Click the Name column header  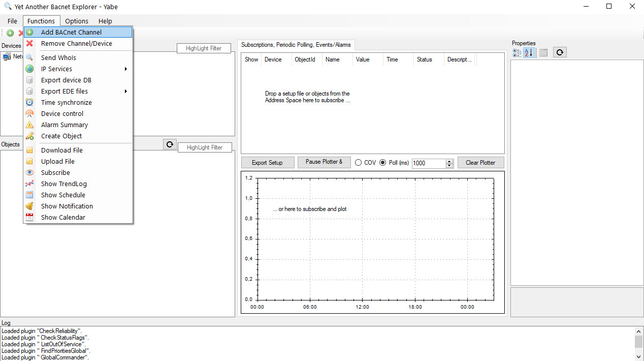pos(337,59)
